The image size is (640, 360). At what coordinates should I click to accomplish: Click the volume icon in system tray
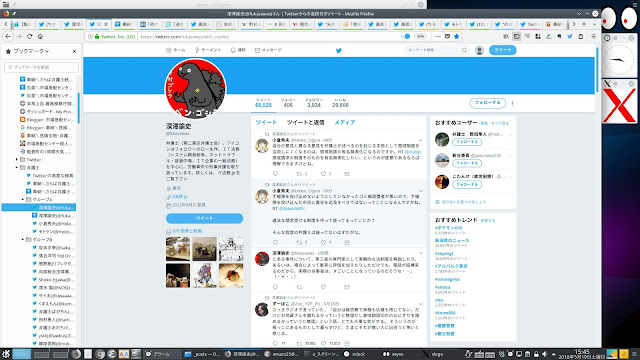[x=544, y=354]
